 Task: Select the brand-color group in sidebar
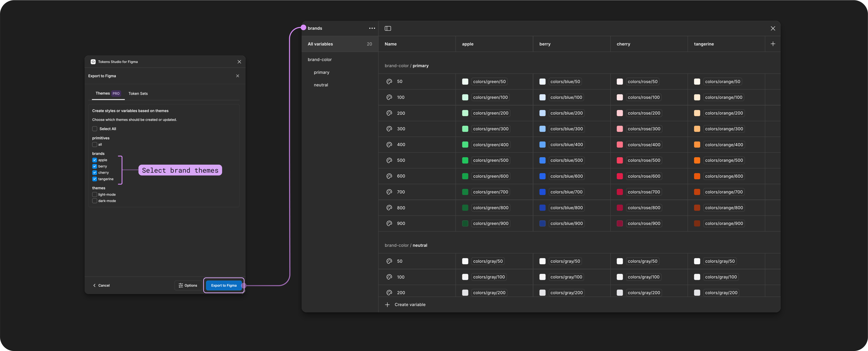pos(319,60)
